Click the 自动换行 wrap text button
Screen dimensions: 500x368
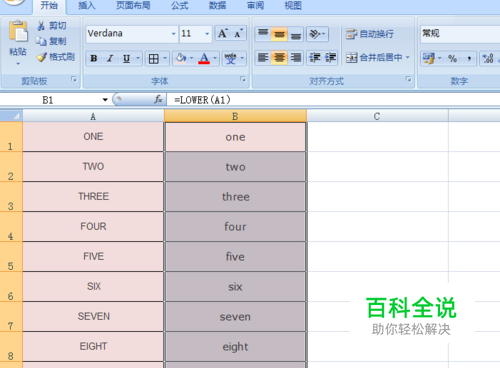point(370,34)
